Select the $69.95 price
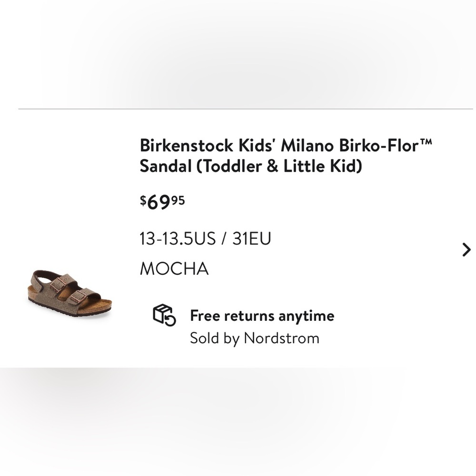The image size is (476, 476). tap(162, 201)
